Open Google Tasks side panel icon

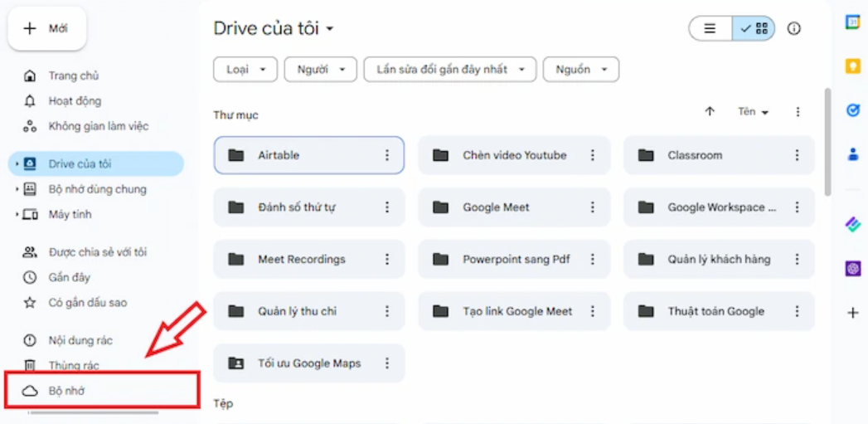pos(852,110)
